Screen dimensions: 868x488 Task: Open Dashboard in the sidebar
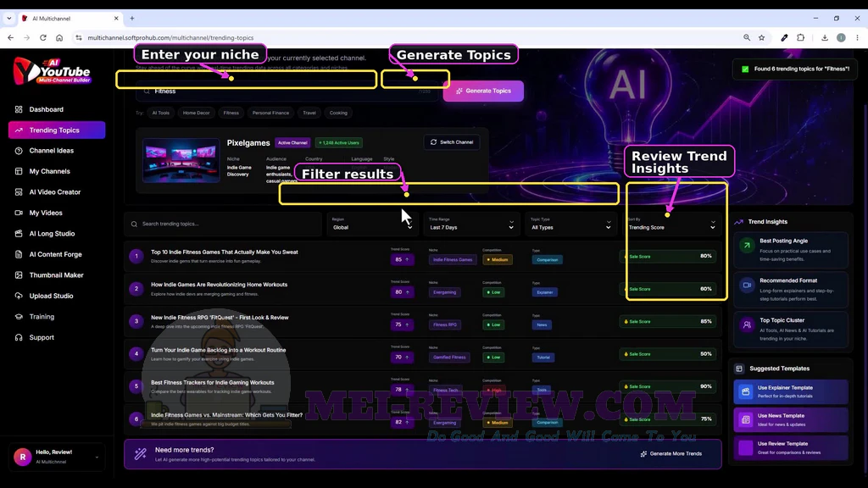click(x=47, y=109)
